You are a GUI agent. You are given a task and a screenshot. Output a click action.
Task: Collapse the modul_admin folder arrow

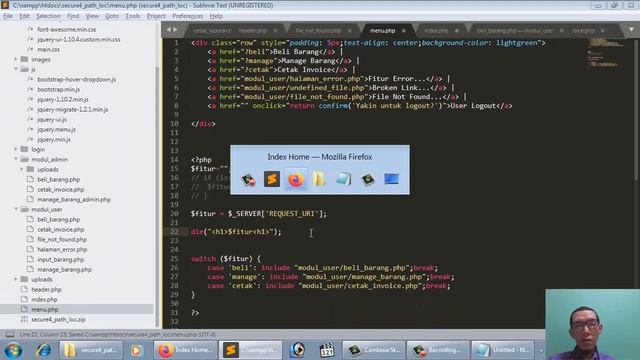coord(16,159)
